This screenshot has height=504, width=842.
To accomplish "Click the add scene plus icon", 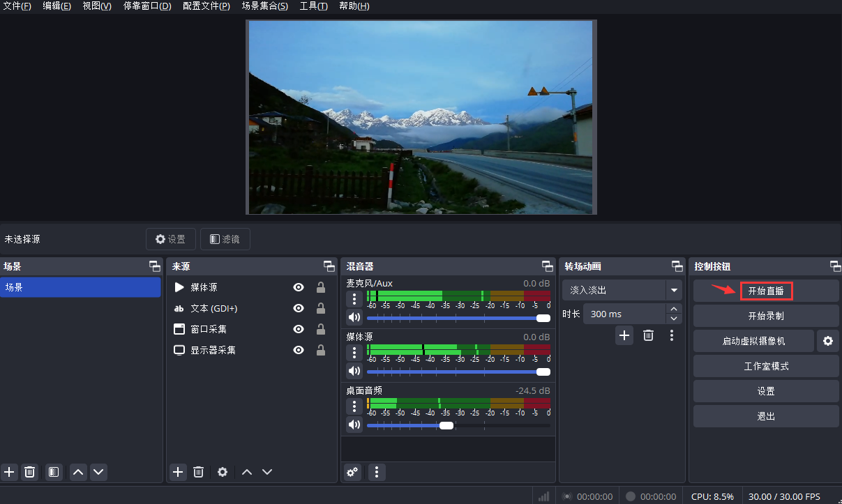I will tap(9, 472).
